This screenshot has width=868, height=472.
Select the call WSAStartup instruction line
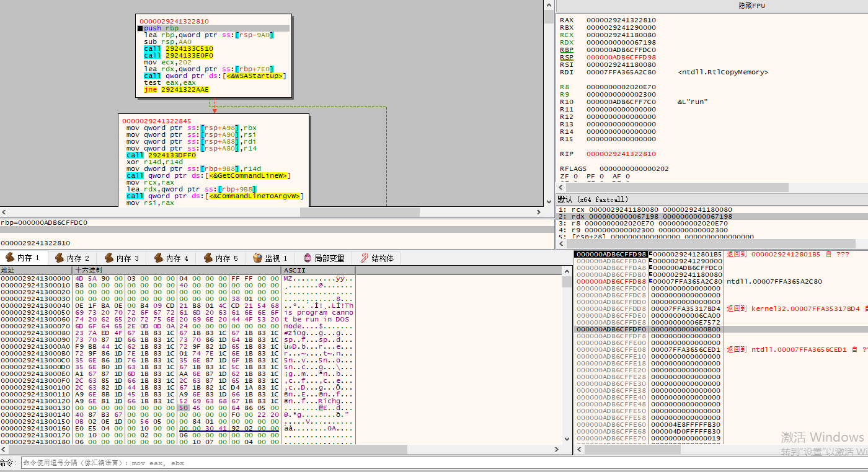click(x=215, y=76)
